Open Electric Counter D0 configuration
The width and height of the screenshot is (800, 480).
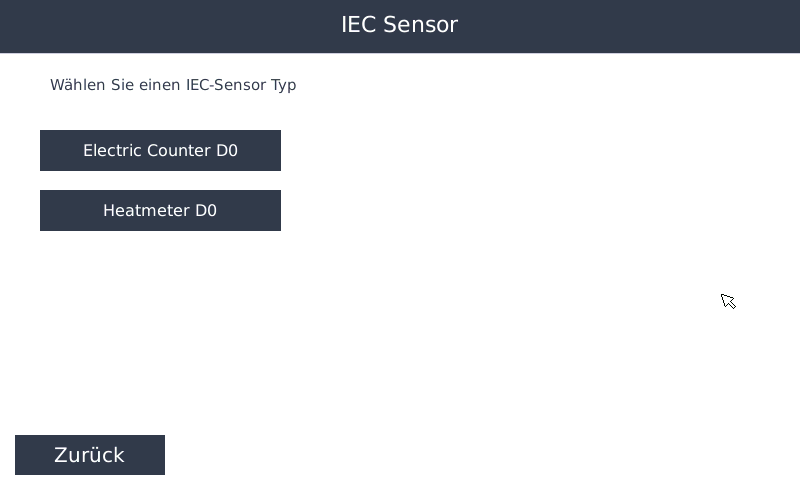click(160, 151)
